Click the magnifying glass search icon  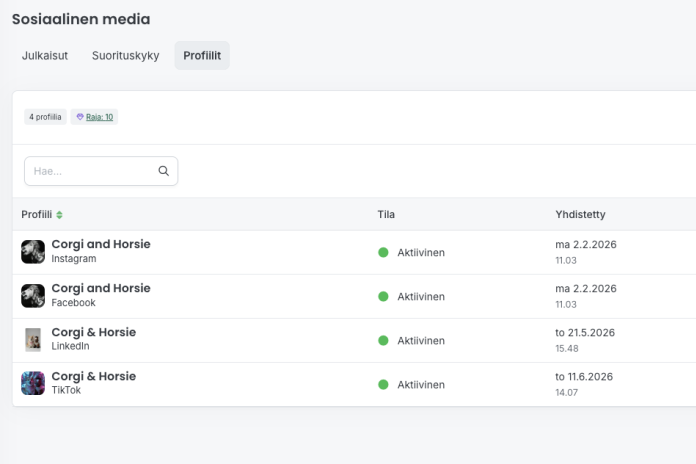click(x=163, y=171)
